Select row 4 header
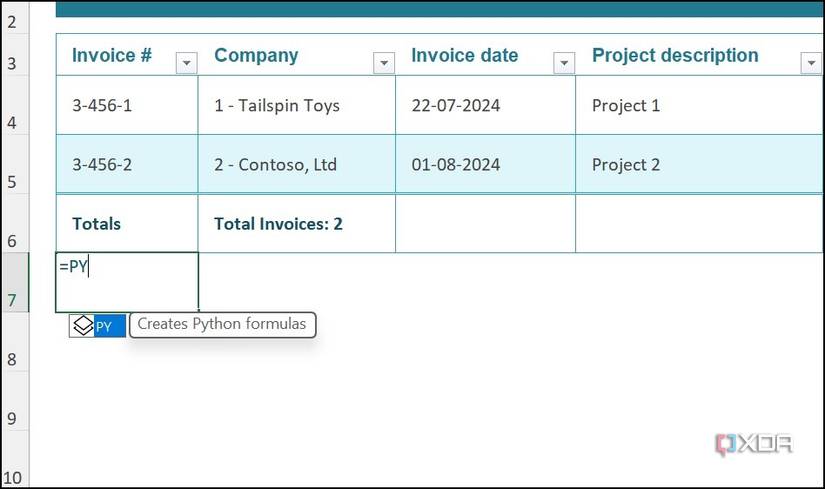 click(x=12, y=123)
